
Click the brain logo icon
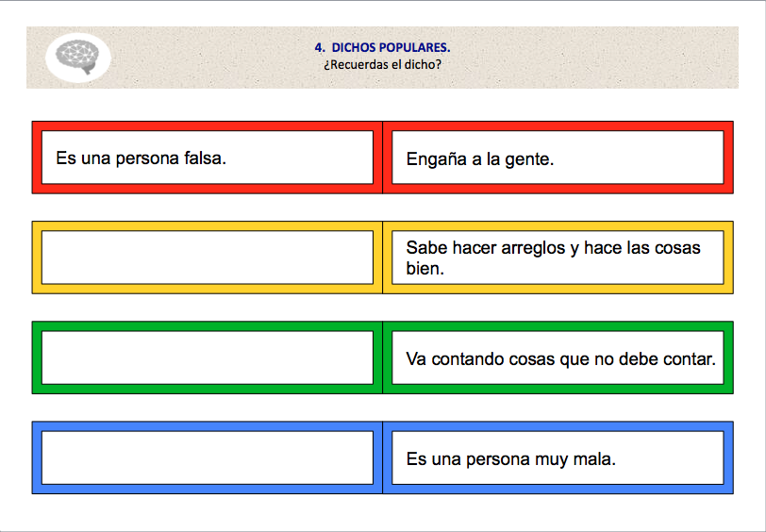click(x=76, y=57)
